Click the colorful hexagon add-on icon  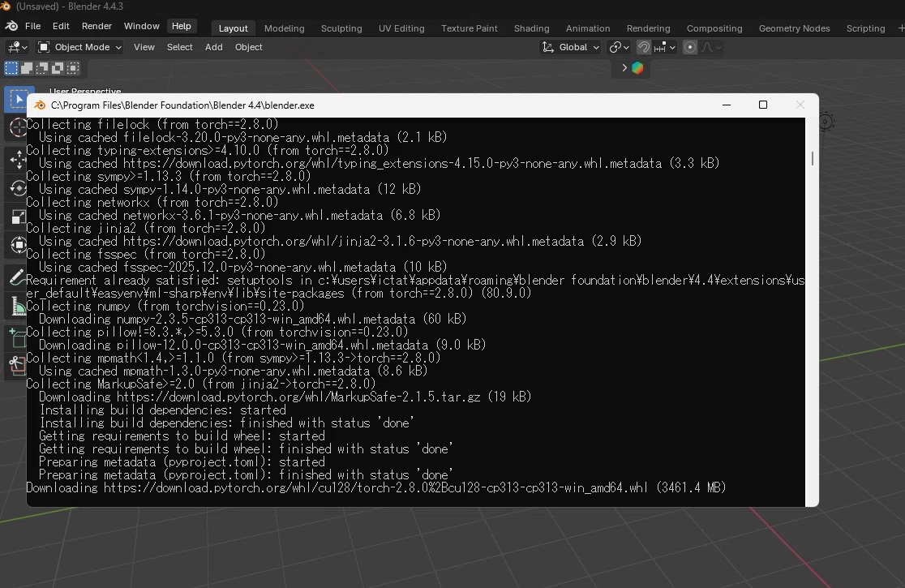637,68
